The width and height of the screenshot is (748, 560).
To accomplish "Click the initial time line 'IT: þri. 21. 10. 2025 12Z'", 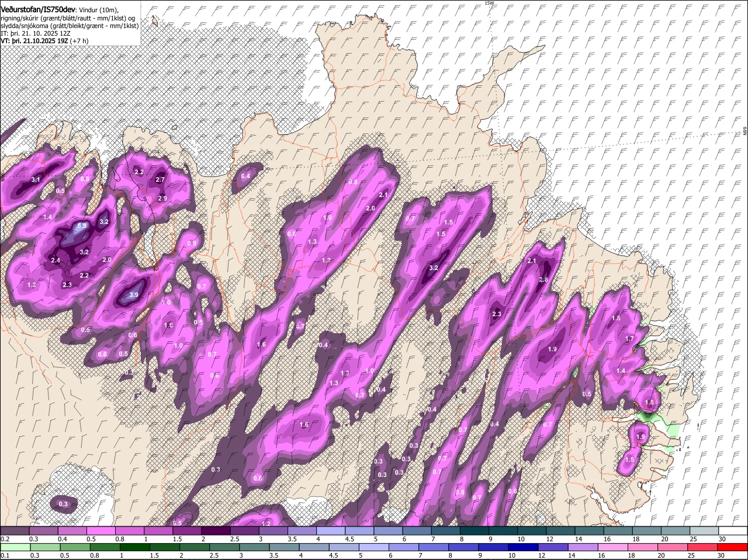I will coord(34,33).
